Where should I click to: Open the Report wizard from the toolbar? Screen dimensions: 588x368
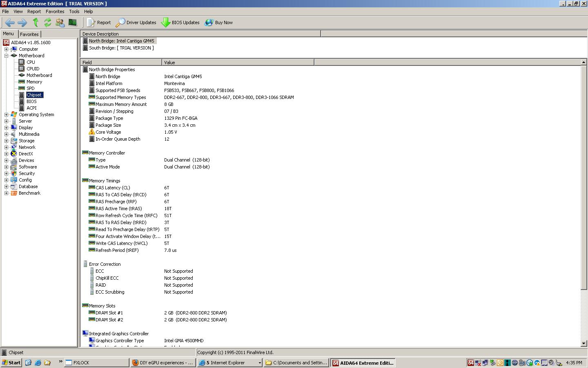pos(99,22)
